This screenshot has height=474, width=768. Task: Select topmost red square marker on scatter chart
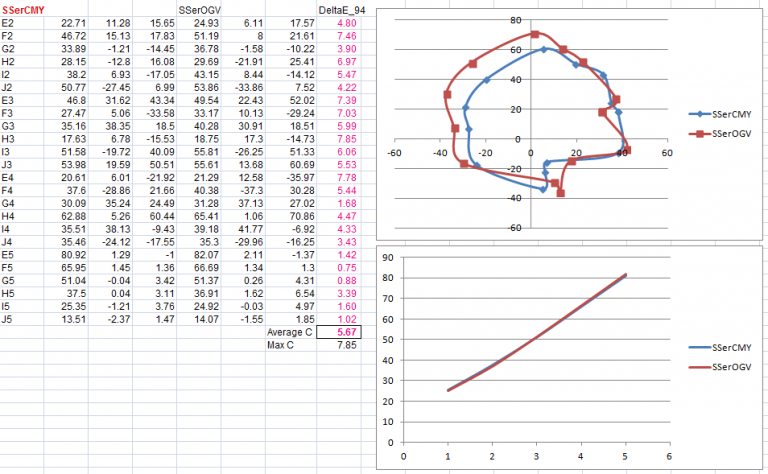click(535, 34)
